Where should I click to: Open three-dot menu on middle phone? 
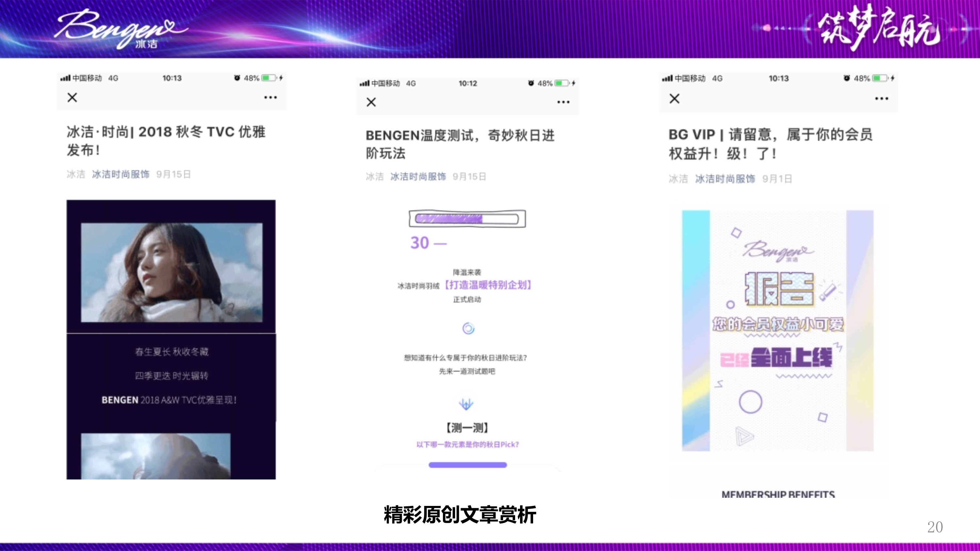[x=563, y=102]
